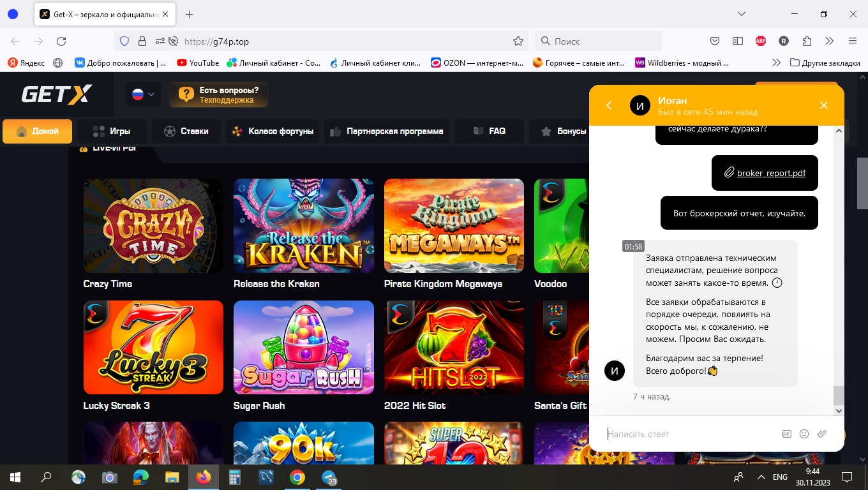Open the Партнерская программа tab
Screen dimensions: 868x490
click(386, 131)
